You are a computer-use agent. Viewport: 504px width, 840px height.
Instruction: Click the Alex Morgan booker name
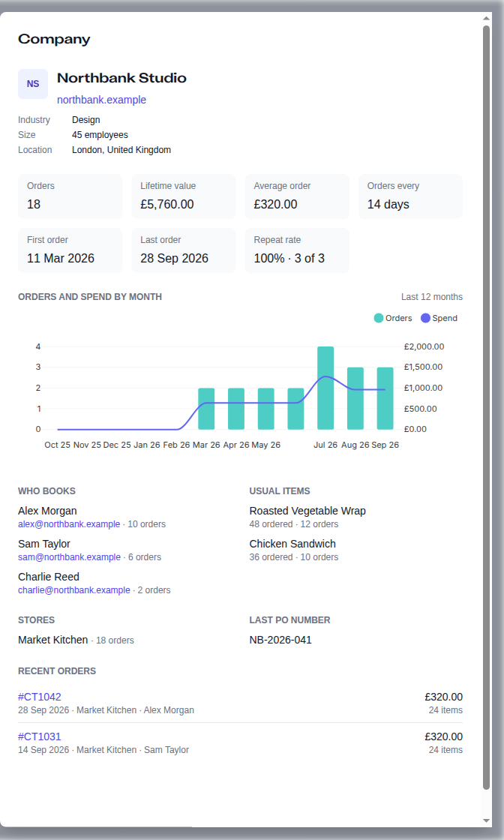point(47,511)
